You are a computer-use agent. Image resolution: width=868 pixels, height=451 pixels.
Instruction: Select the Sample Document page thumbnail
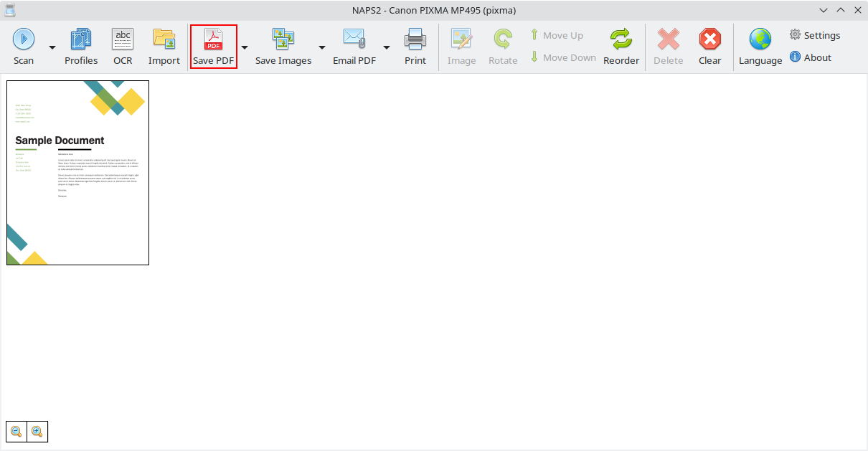[x=77, y=173]
